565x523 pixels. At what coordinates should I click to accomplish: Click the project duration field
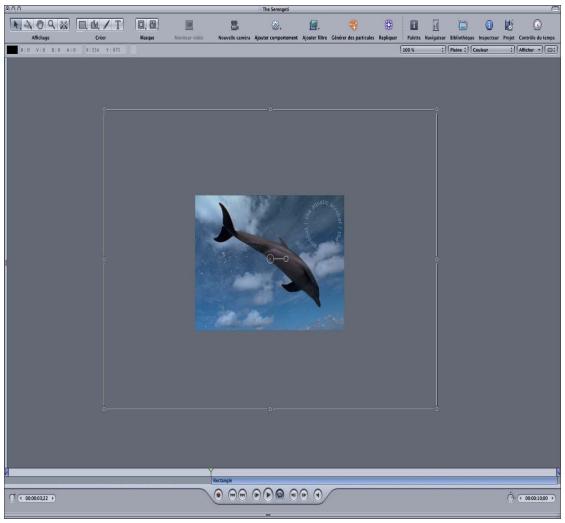coord(536,498)
